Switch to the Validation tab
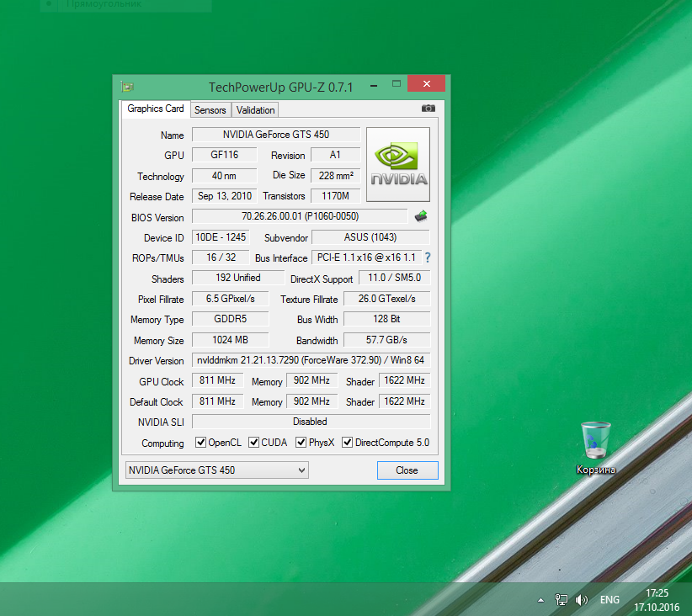Image resolution: width=692 pixels, height=616 pixels. coord(255,109)
